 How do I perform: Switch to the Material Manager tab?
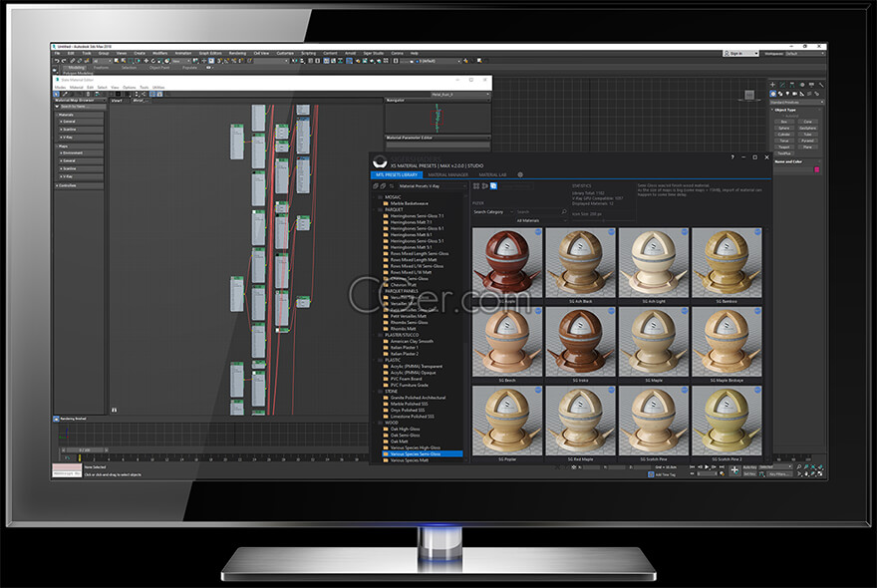pyautogui.click(x=447, y=174)
